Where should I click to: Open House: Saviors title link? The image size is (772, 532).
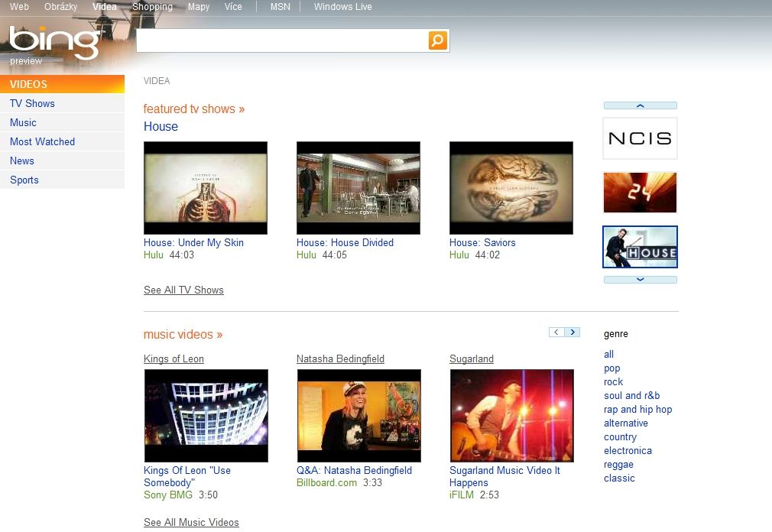[x=482, y=242]
